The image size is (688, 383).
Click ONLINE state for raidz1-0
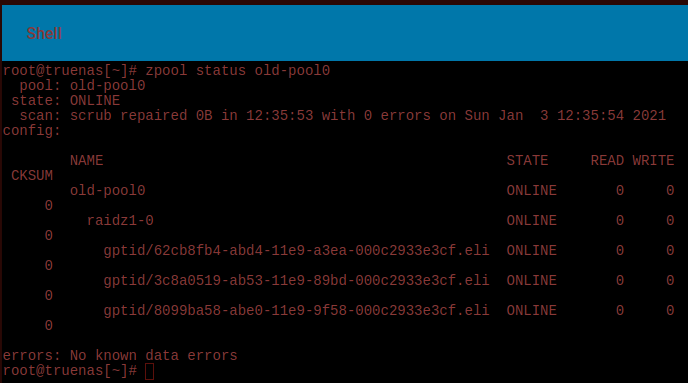pos(531,220)
